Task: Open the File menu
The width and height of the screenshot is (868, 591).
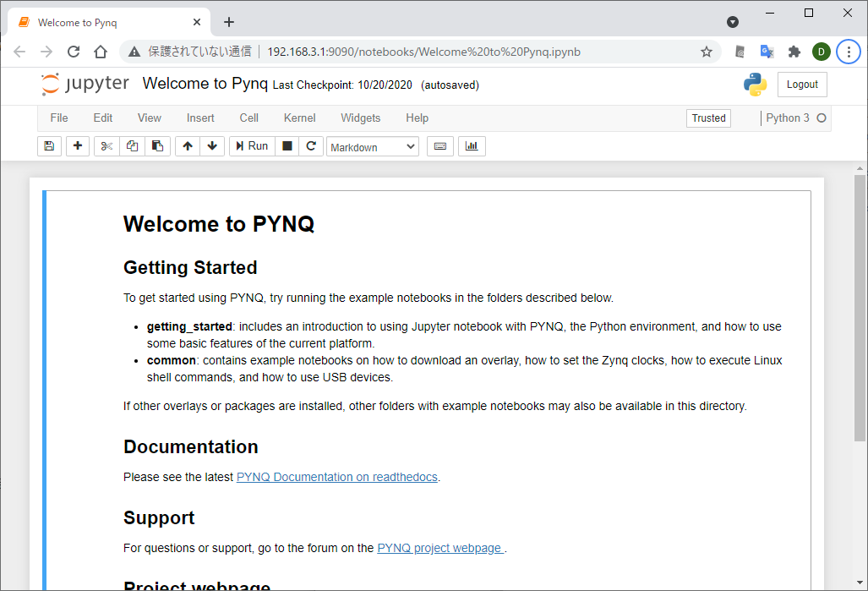Action: click(x=59, y=118)
